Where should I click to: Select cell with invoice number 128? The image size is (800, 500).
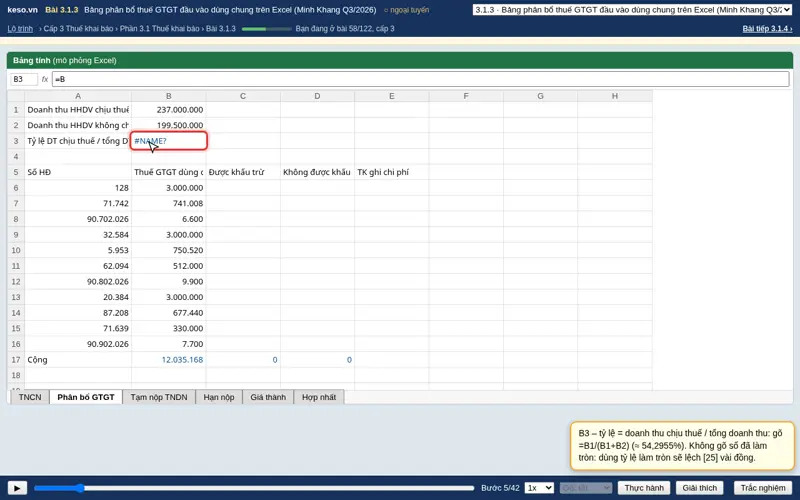click(78, 188)
